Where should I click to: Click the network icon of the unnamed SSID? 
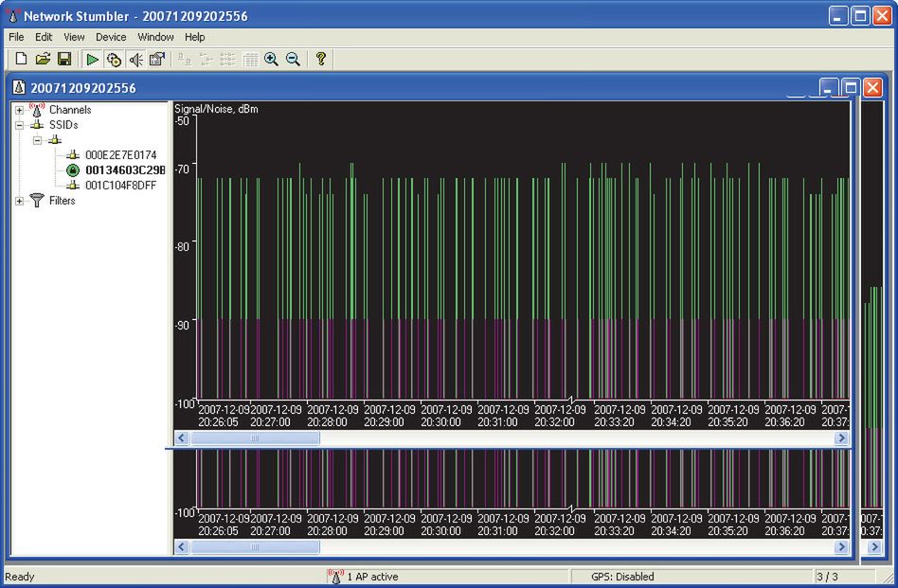[x=55, y=140]
